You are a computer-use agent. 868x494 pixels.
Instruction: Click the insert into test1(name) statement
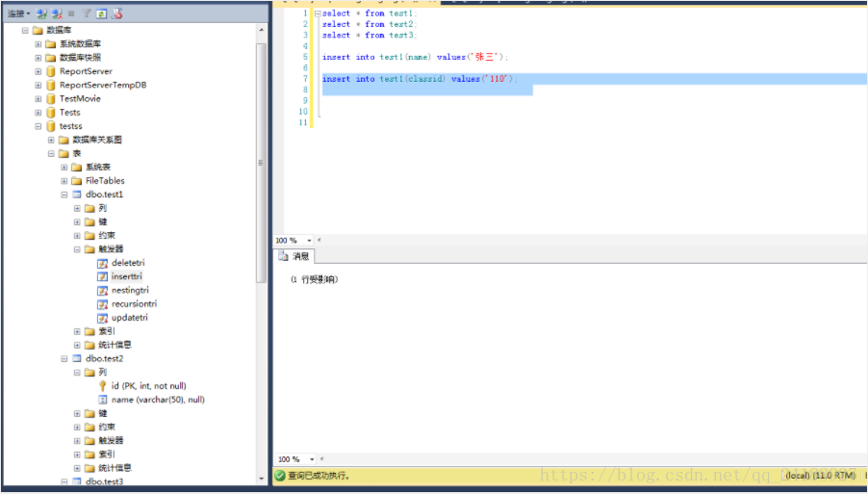click(415, 57)
